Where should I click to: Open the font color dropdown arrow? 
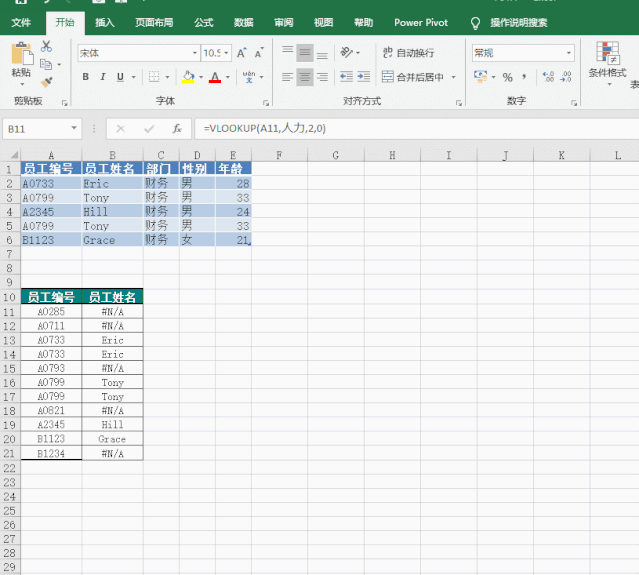click(228, 77)
